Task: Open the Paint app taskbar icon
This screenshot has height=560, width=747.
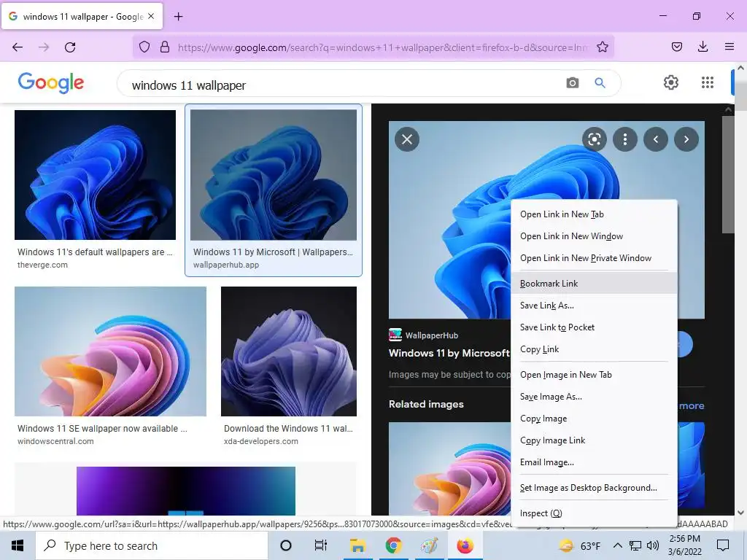Action: [x=429, y=545]
